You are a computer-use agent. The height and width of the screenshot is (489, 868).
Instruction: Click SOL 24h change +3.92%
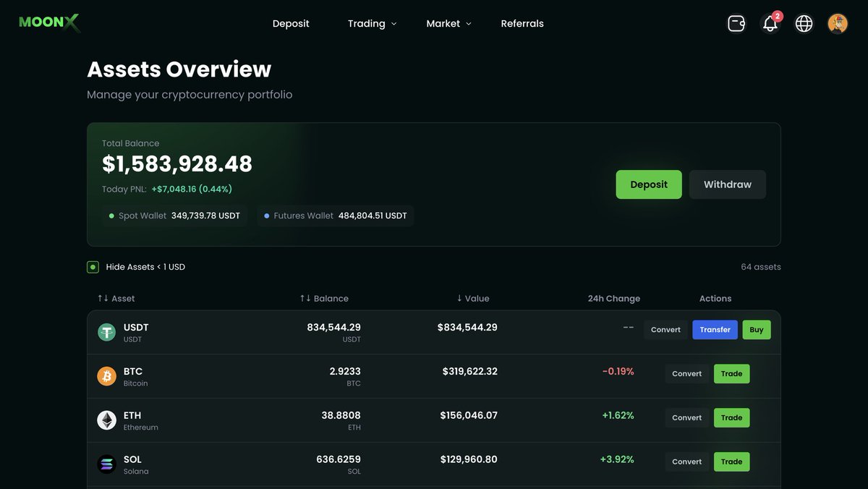click(617, 459)
